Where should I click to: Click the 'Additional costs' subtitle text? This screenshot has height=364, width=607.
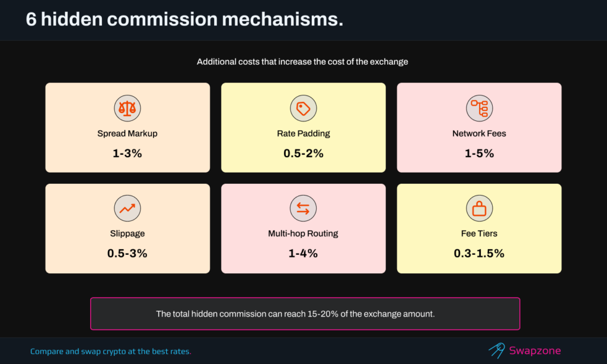tap(302, 62)
